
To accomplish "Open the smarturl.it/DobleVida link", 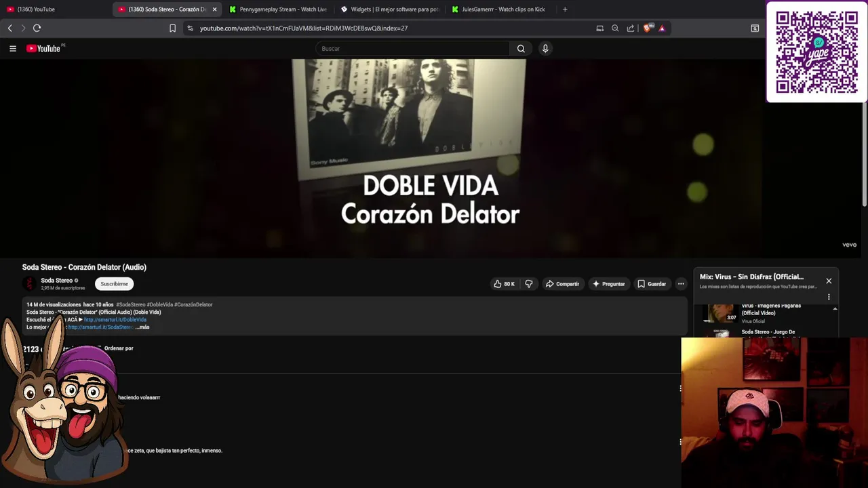I will tap(115, 320).
